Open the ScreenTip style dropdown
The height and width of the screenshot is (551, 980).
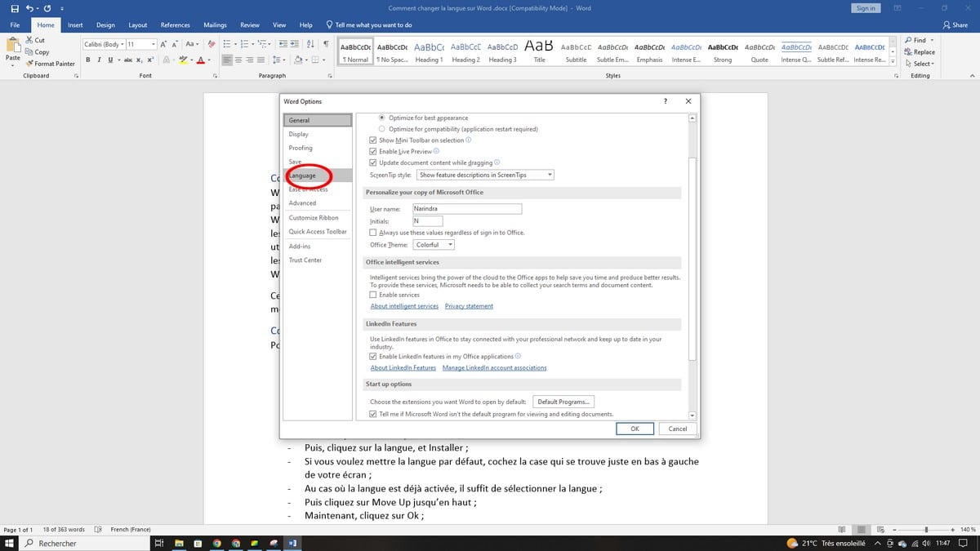point(485,175)
